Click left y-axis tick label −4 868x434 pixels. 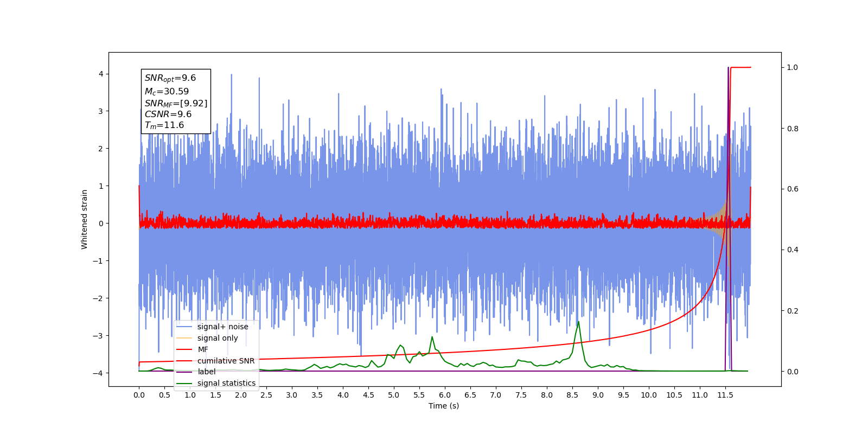[x=98, y=373]
